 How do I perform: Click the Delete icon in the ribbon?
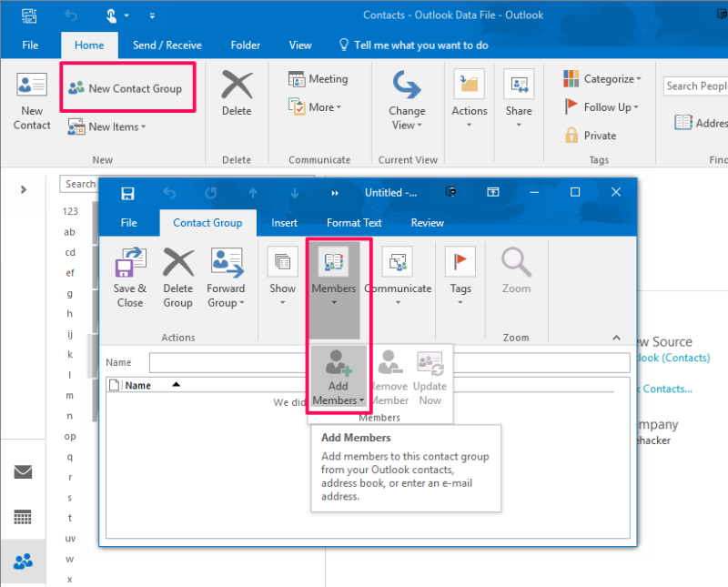[237, 96]
